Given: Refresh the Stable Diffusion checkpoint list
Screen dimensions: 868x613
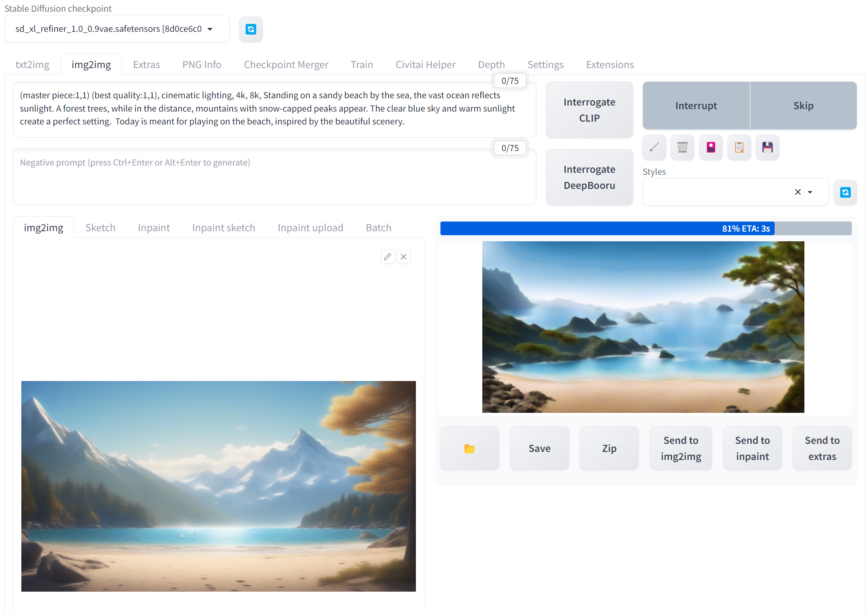Looking at the screenshot, I should pos(251,29).
